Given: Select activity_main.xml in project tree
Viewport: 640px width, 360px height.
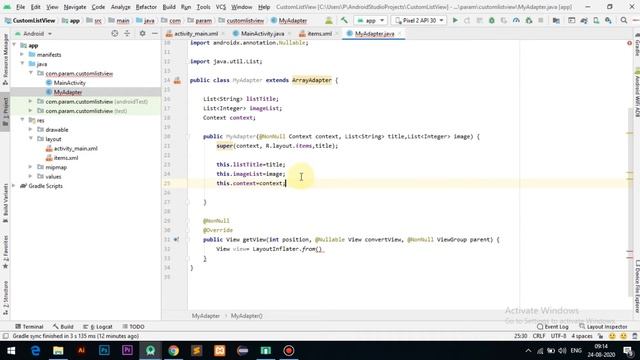Looking at the screenshot, I should pyautogui.click(x=76, y=149).
